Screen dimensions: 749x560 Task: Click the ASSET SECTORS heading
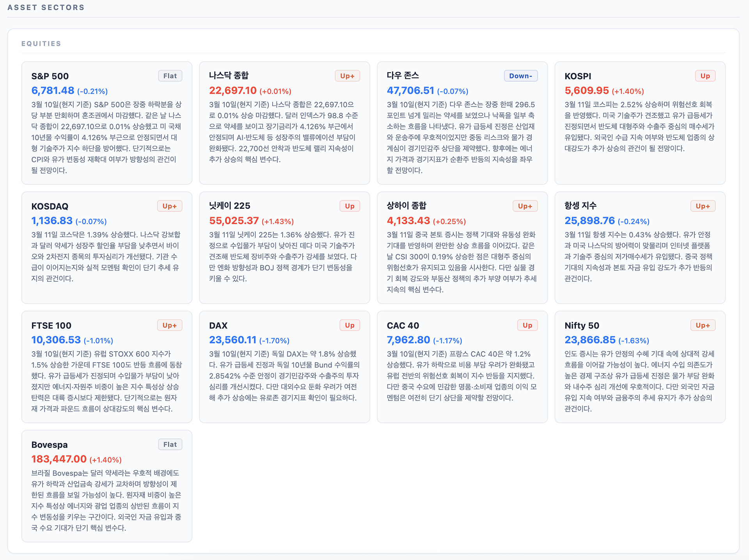46,7
